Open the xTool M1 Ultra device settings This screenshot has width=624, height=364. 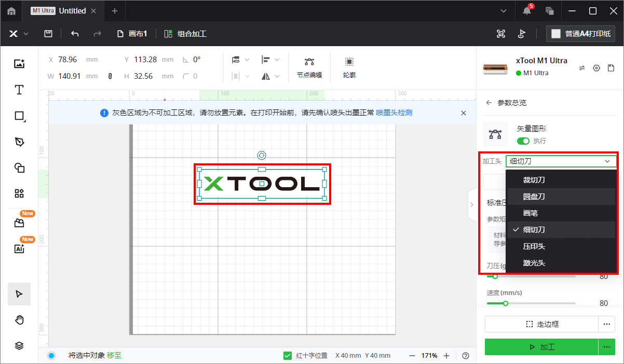click(x=596, y=68)
